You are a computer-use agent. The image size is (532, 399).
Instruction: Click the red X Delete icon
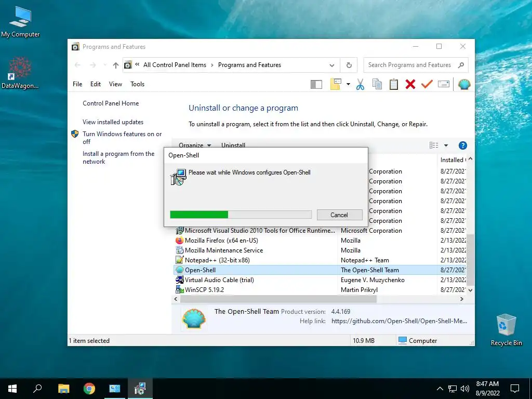point(410,84)
